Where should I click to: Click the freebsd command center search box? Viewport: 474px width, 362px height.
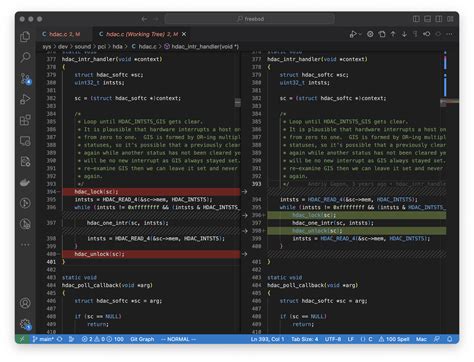pyautogui.click(x=250, y=19)
